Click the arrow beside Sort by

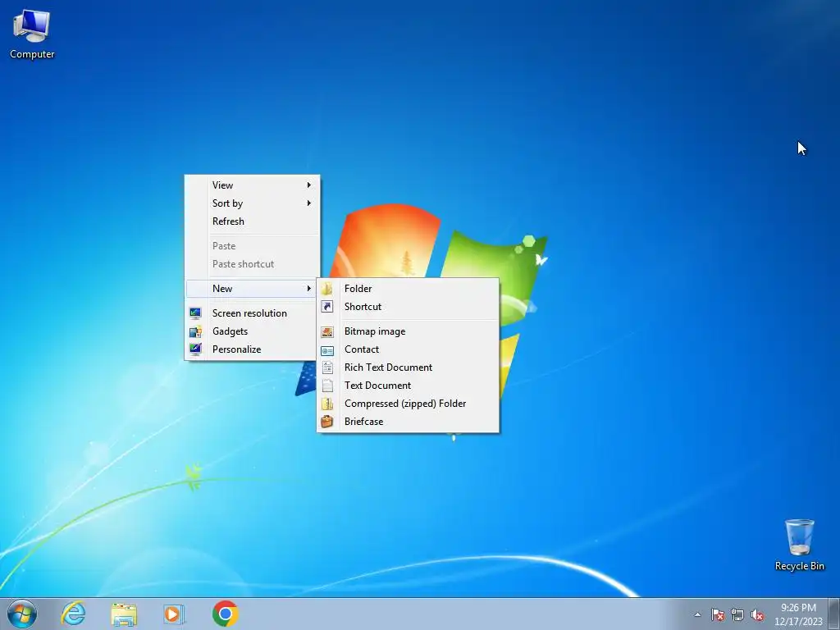coord(309,203)
